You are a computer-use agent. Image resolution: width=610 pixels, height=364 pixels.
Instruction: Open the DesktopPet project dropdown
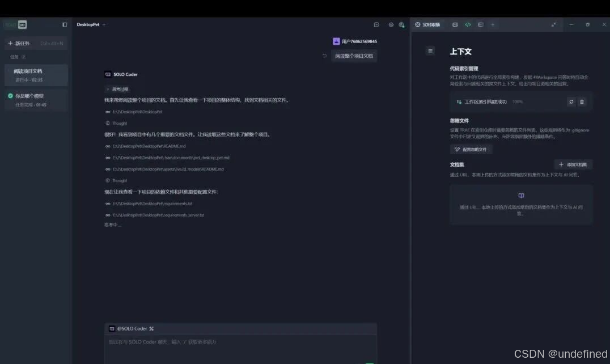pos(91,24)
